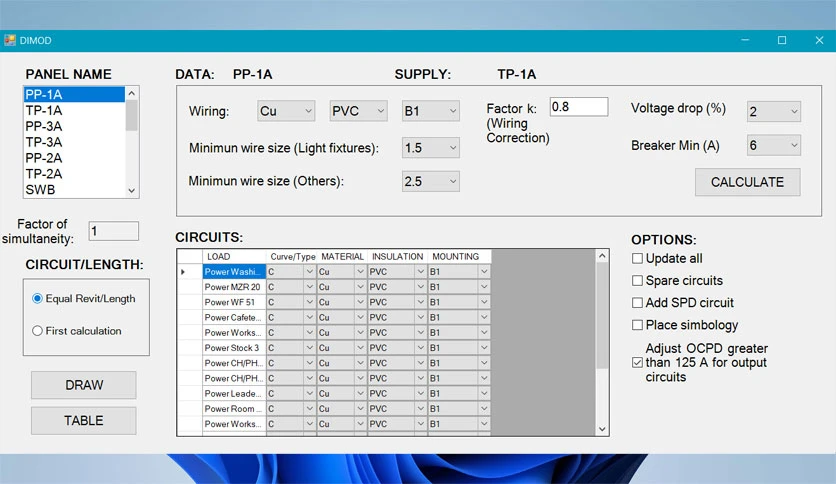Open Curve/Type dropdown for Power MZR 20
This screenshot has width=836, height=484.
coord(309,287)
